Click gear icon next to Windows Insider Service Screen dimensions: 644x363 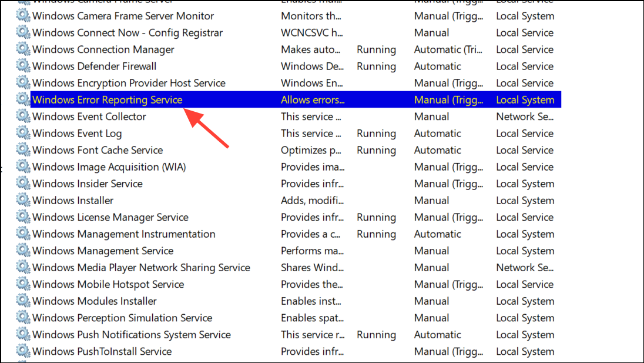pos(23,184)
